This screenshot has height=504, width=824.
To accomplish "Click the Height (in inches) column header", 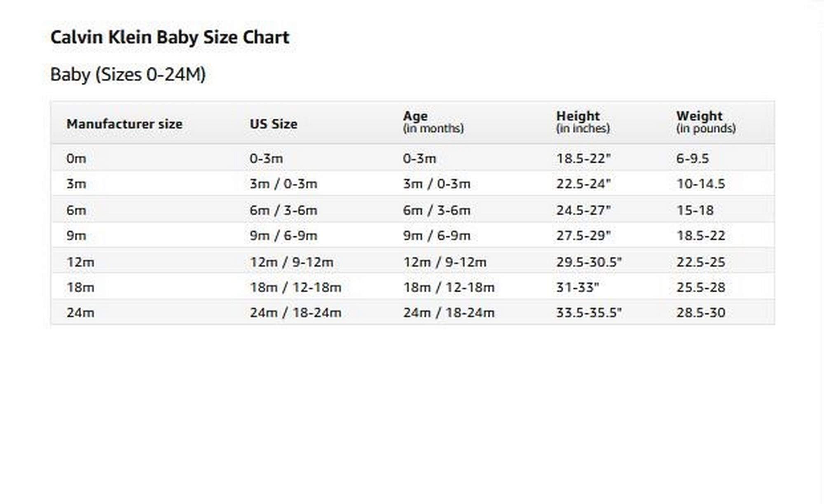I will tap(583, 122).
